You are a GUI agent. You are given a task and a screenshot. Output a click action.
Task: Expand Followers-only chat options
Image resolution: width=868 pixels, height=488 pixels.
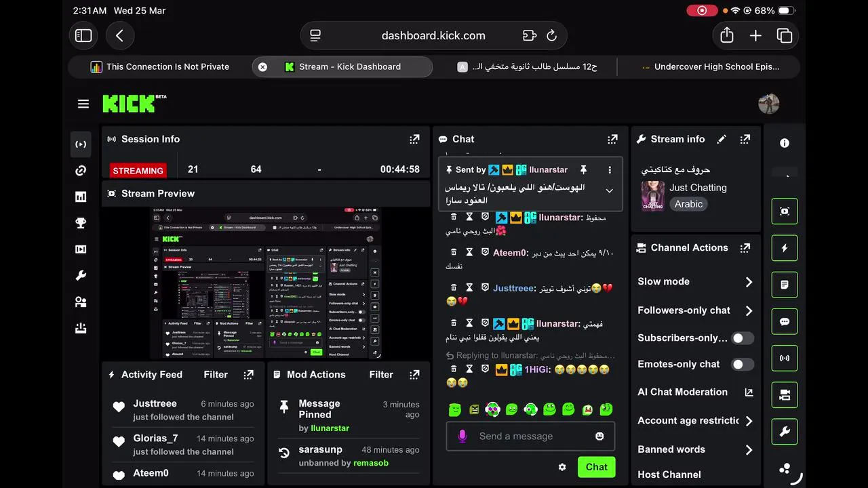749,310
